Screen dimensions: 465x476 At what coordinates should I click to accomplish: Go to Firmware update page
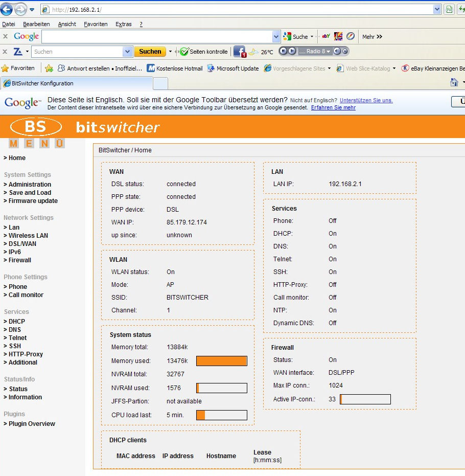click(x=33, y=201)
